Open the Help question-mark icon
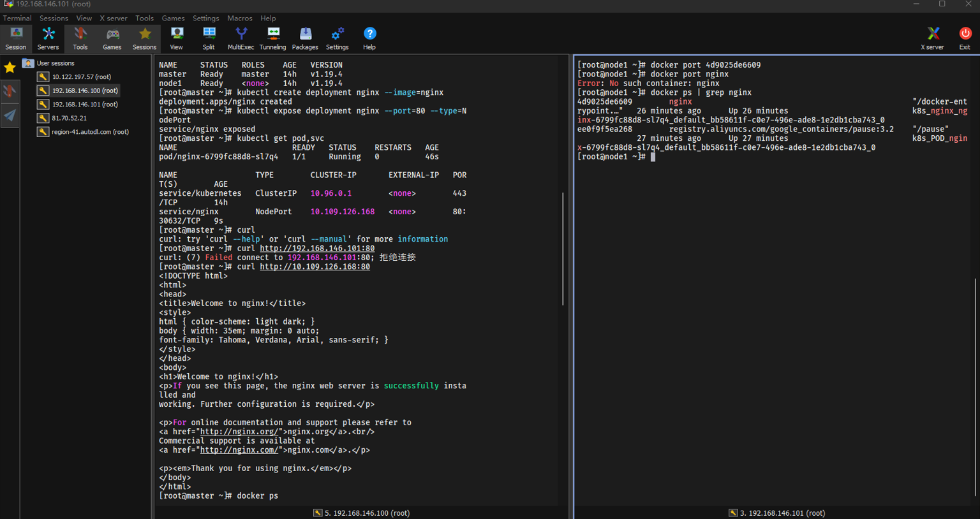Viewport: 980px width, 519px height. [x=369, y=38]
